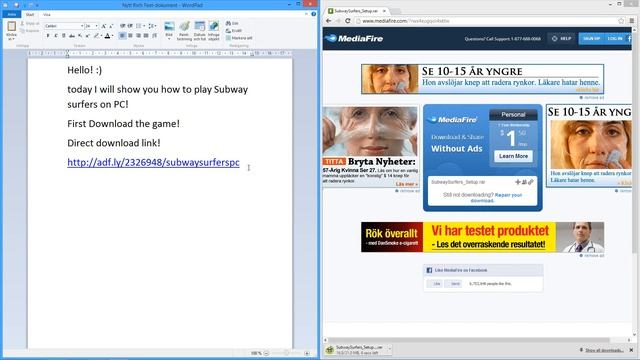Click the Show all downloads link

[604, 350]
